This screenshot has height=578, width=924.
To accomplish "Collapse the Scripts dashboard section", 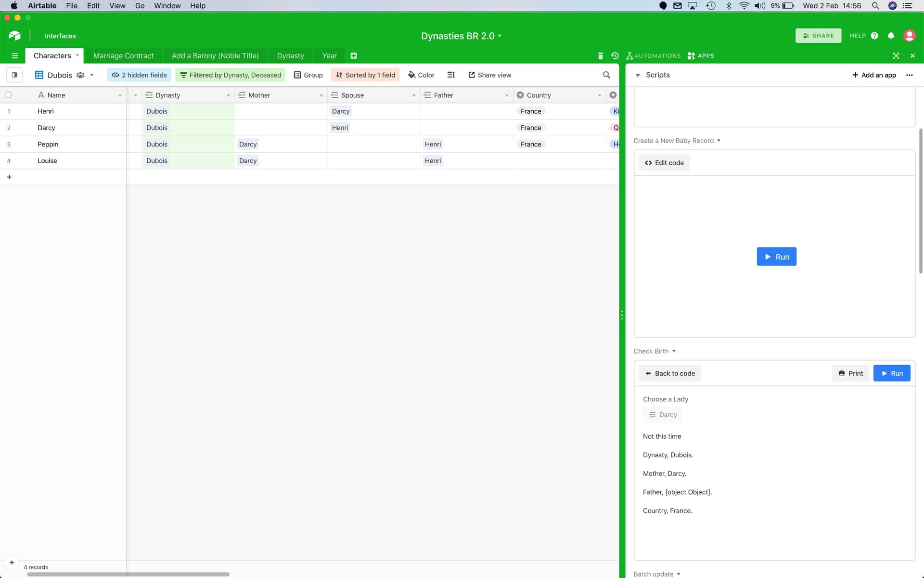I will point(638,75).
